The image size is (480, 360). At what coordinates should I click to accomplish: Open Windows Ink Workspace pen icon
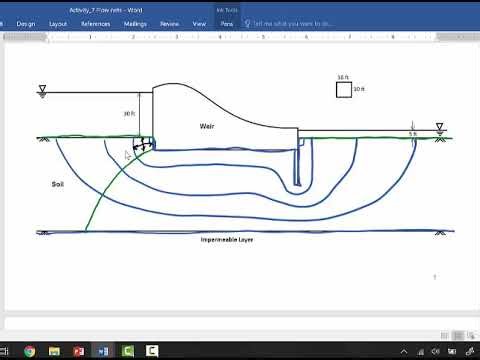tap(470, 351)
